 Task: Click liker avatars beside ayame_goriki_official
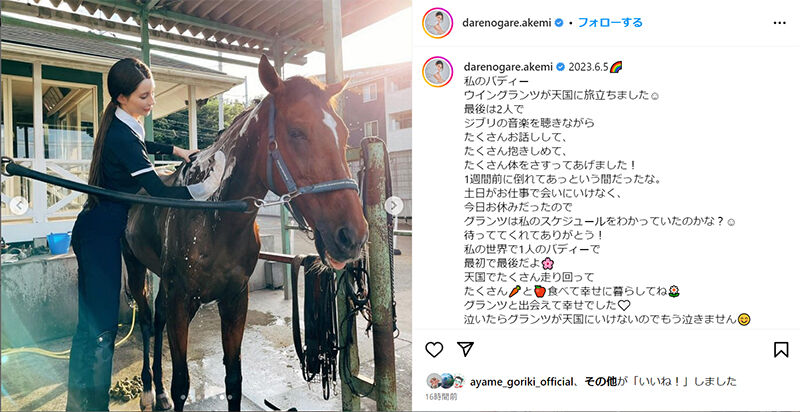pos(445,381)
